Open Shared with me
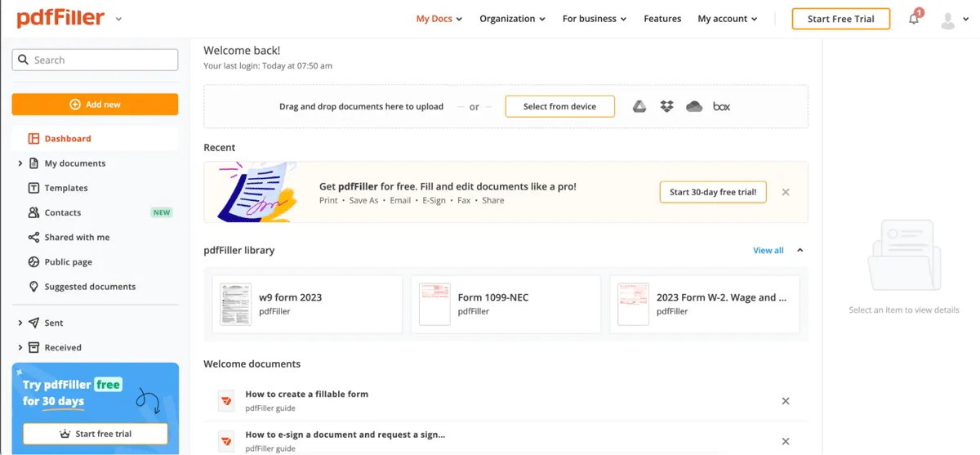 click(x=77, y=237)
